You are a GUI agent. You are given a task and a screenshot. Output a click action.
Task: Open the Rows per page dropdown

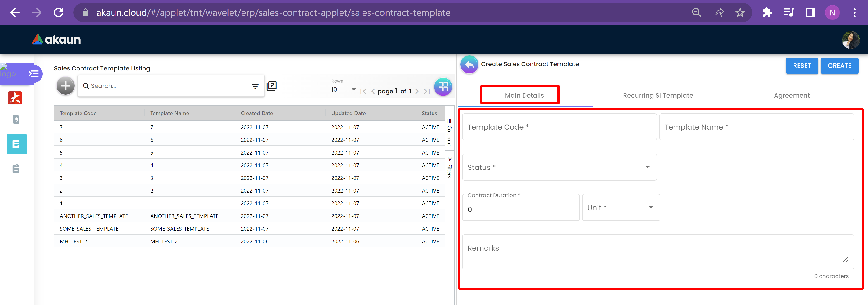click(x=344, y=90)
